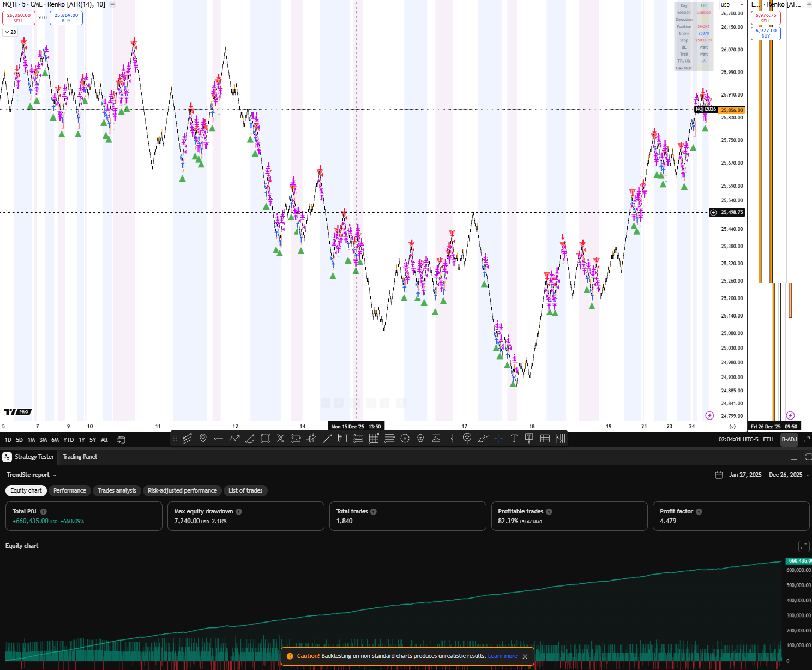Viewport: 812px width, 670px height.
Task: Select the rectangle shape drawing tool
Action: (x=265, y=439)
